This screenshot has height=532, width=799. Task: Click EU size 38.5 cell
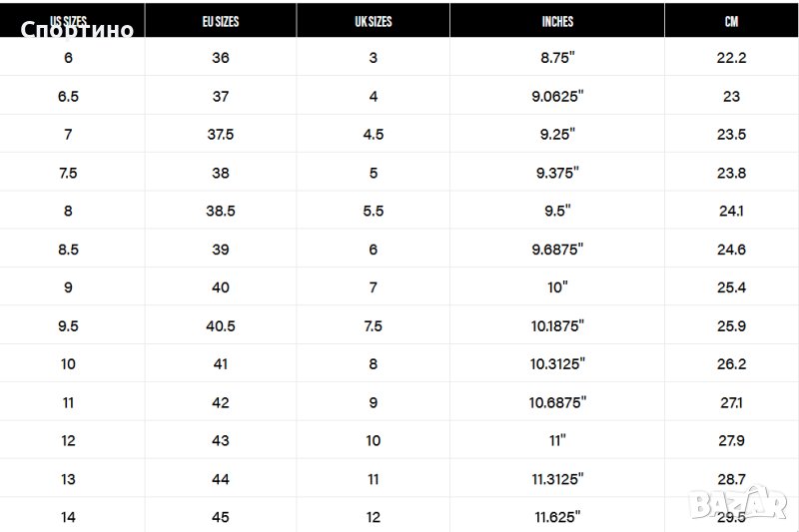coord(221,212)
